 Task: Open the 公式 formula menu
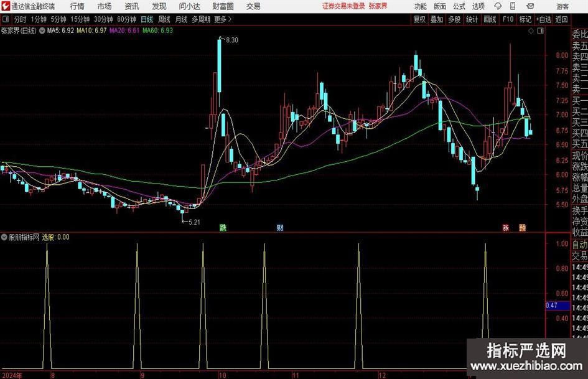(x=459, y=6)
